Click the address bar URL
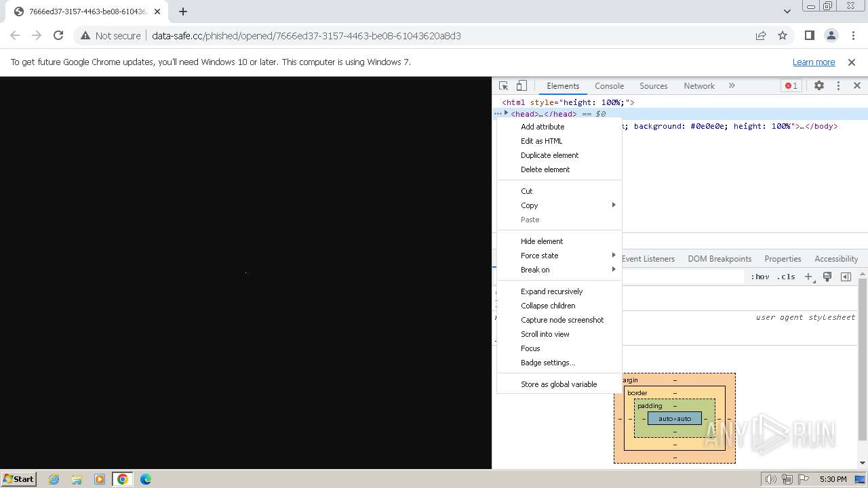The width and height of the screenshot is (868, 488). coord(307,36)
